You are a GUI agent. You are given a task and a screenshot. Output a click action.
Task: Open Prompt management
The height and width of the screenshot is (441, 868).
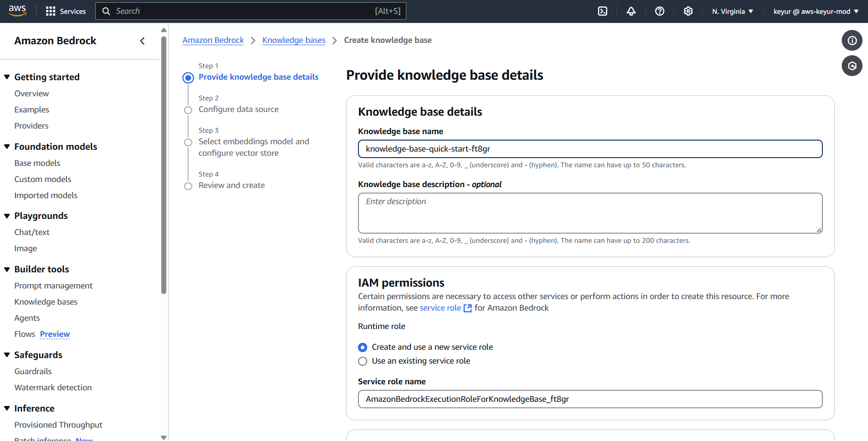(x=53, y=286)
